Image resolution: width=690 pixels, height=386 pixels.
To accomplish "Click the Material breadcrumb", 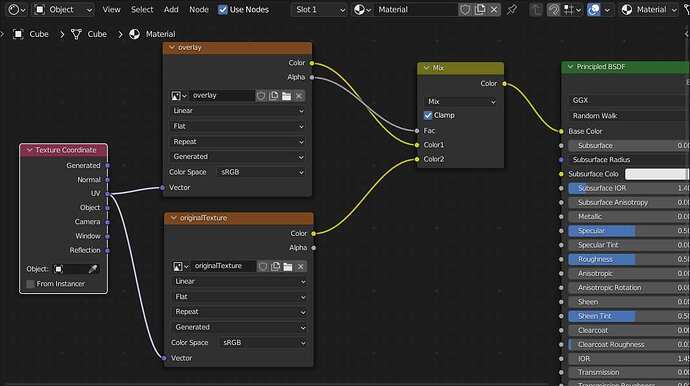I will 152,34.
